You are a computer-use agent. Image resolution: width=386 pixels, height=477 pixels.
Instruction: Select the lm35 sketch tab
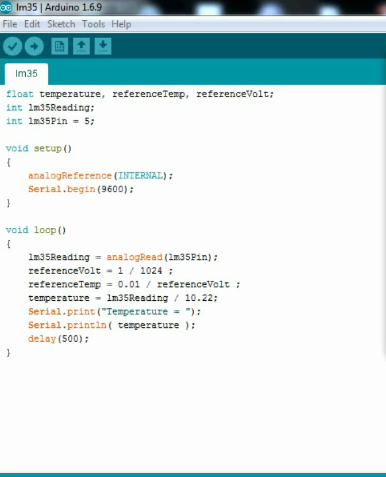tap(26, 74)
